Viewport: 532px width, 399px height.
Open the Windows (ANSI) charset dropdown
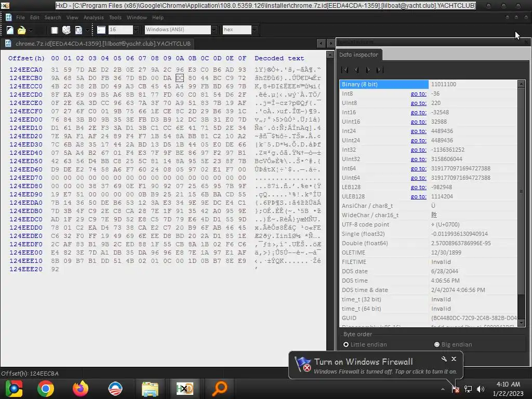point(214,30)
